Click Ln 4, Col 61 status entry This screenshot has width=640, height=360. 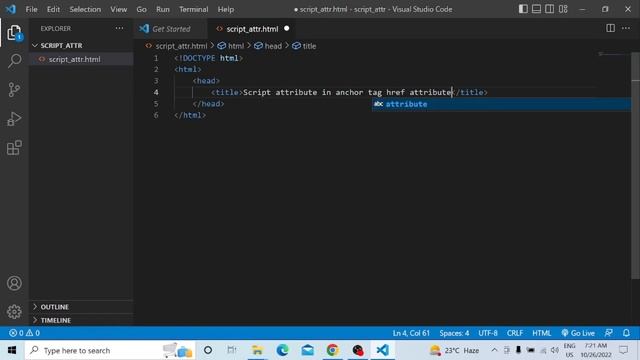411,333
